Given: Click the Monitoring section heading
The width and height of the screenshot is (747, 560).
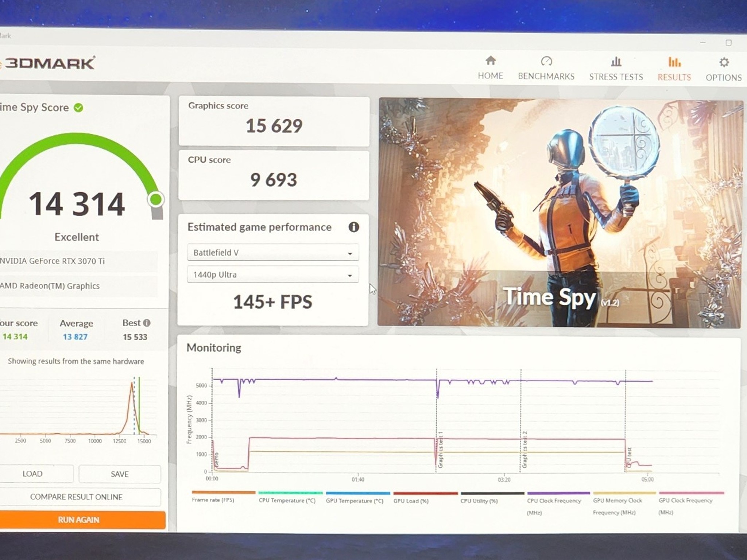Looking at the screenshot, I should [214, 348].
